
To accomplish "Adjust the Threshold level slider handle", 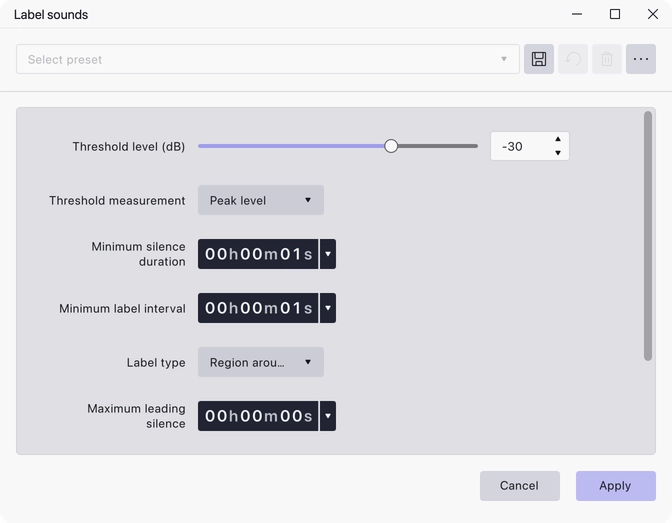I will coord(391,146).
